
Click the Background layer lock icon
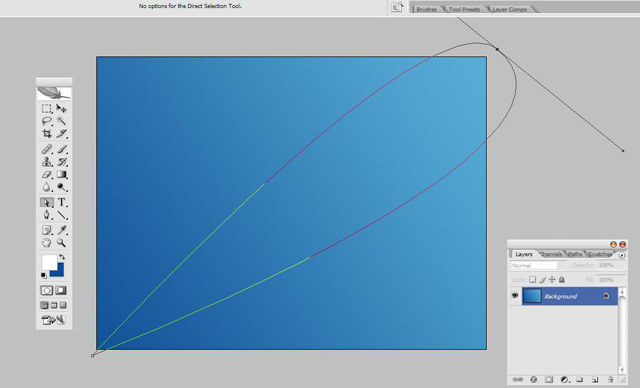coord(606,296)
